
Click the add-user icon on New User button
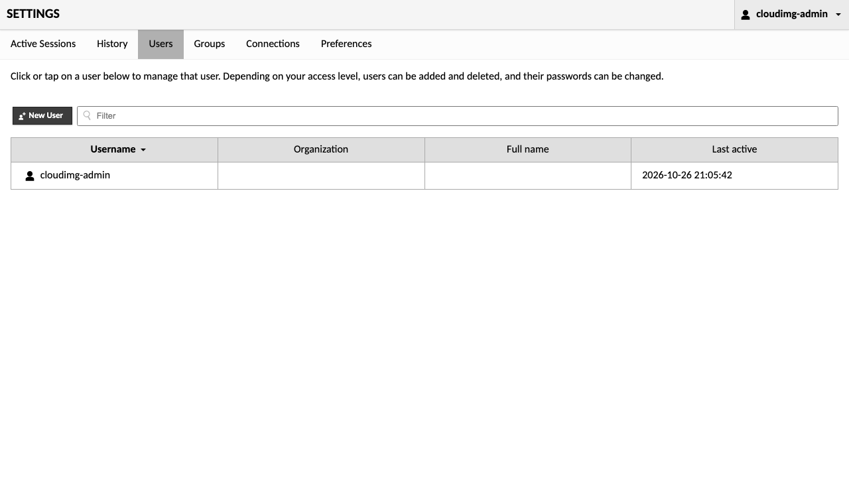(22, 116)
